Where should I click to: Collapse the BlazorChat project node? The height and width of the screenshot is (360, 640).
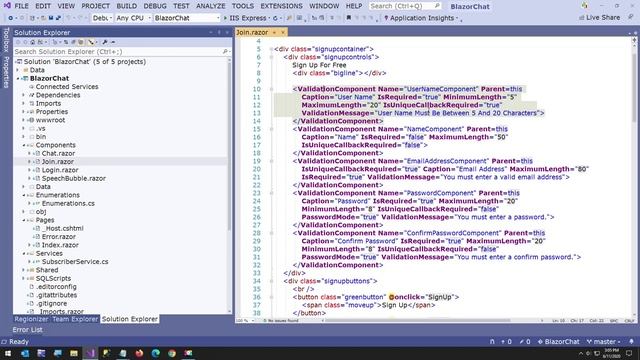[18, 78]
